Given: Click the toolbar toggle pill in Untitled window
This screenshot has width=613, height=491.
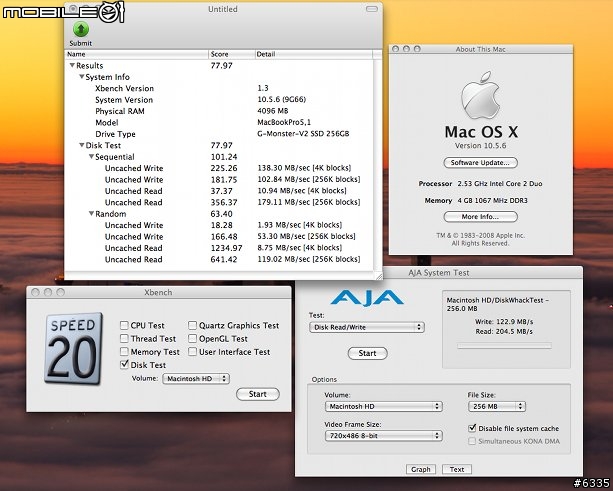Looking at the screenshot, I should [x=371, y=9].
